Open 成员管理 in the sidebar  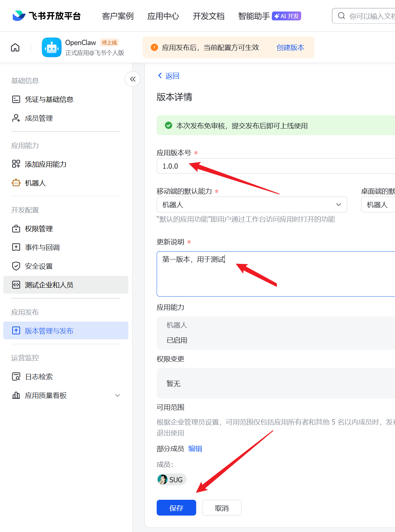(x=39, y=118)
